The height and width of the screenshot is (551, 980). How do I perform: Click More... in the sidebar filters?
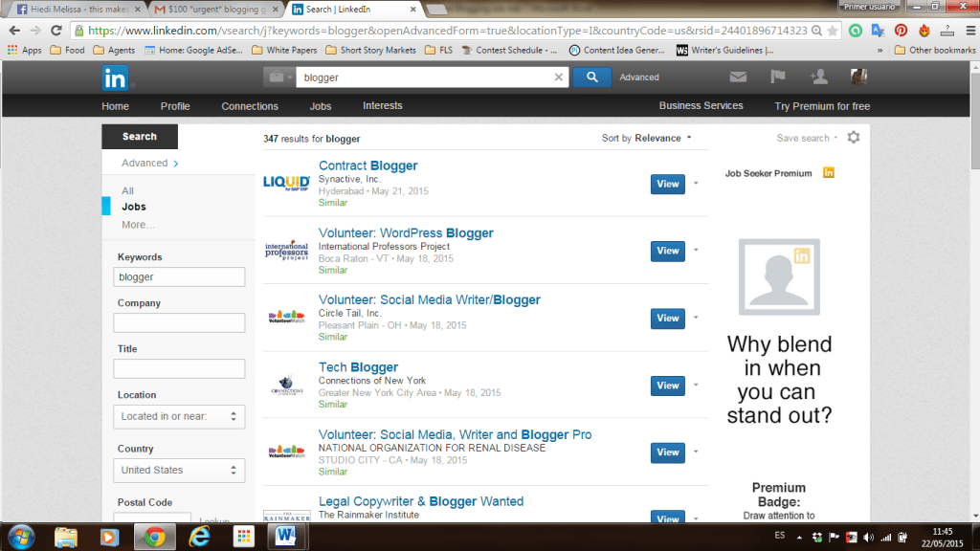(x=138, y=224)
